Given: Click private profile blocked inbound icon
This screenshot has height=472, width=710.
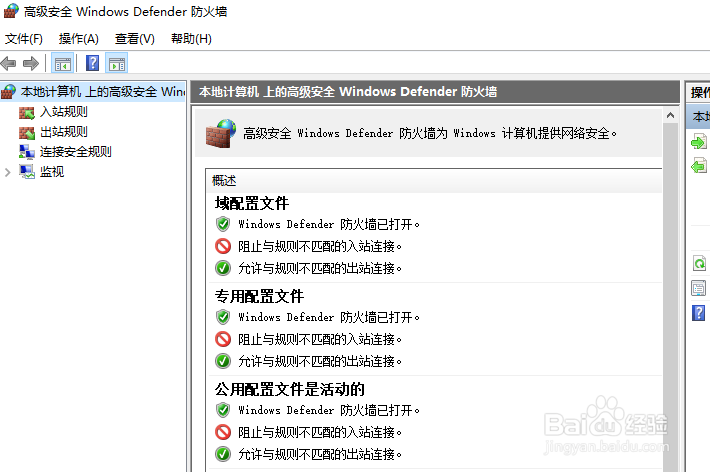Looking at the screenshot, I should click(x=223, y=339).
